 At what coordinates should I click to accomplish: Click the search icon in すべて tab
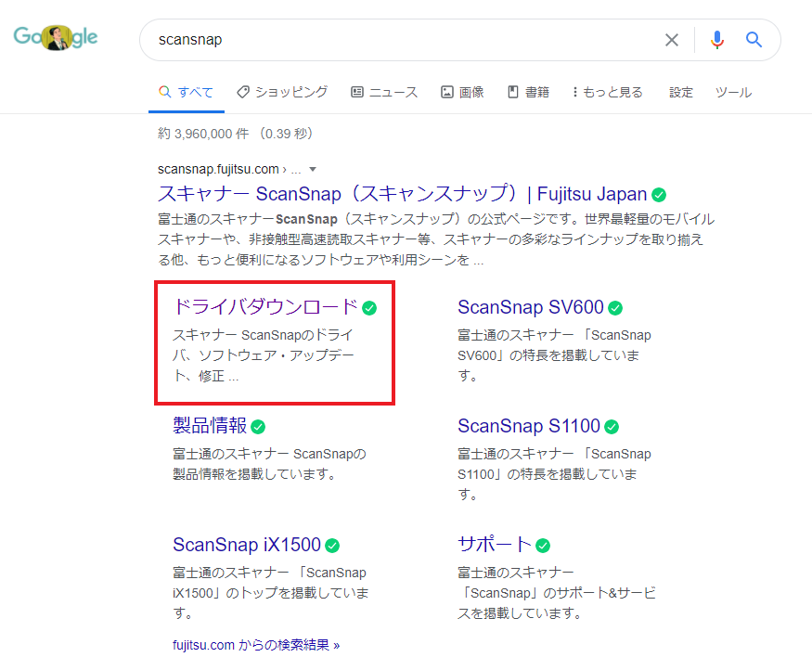[x=164, y=92]
